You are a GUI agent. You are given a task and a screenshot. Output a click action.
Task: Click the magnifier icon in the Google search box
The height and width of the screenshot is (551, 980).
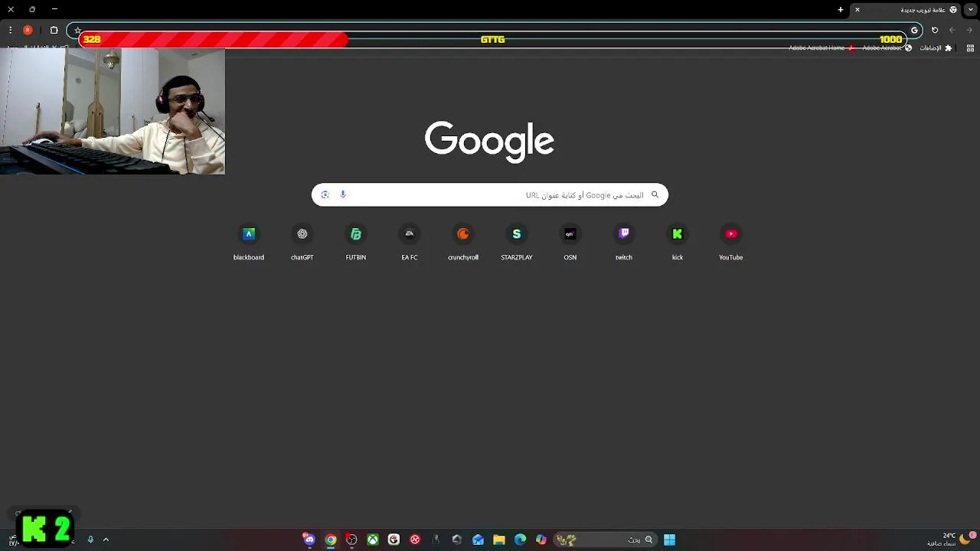655,195
